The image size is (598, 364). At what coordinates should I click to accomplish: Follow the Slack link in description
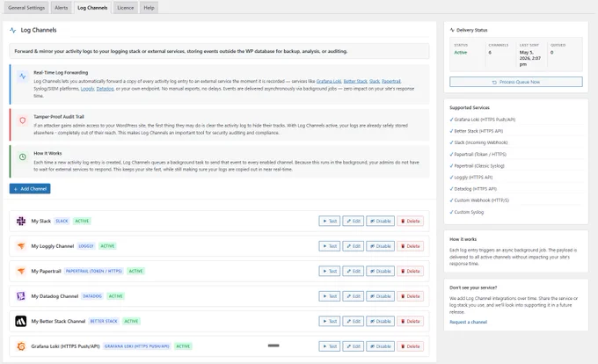(375, 81)
